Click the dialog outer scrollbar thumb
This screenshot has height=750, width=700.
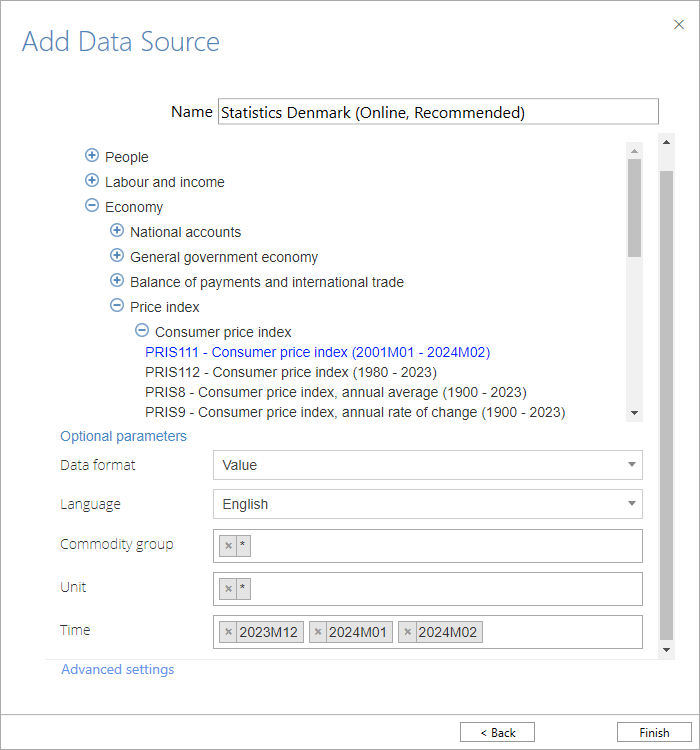(x=666, y=405)
